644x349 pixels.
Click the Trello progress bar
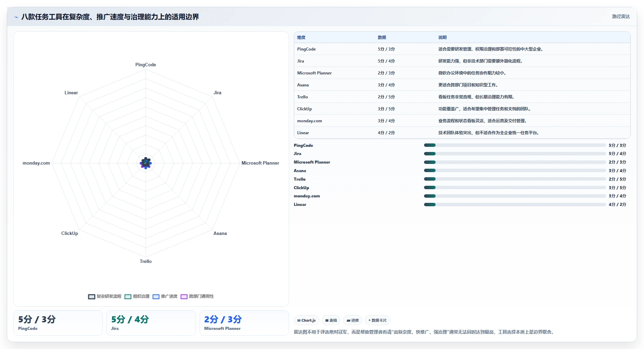[515, 179]
